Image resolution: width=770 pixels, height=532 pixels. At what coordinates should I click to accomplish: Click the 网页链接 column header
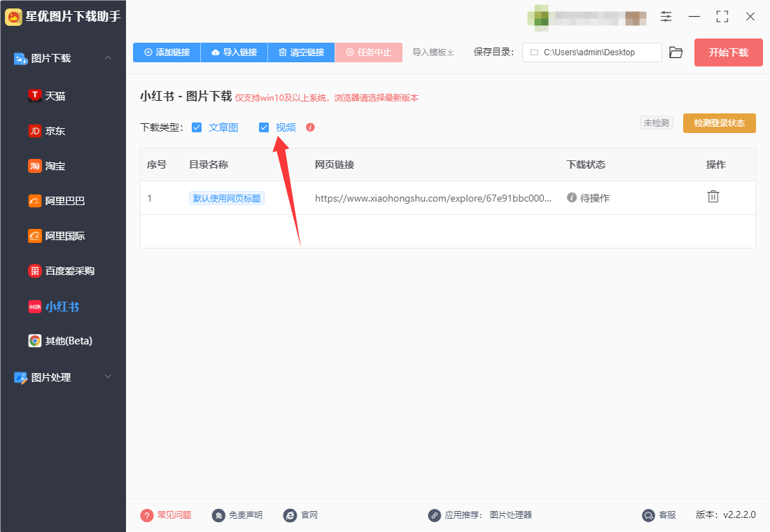[335, 164]
